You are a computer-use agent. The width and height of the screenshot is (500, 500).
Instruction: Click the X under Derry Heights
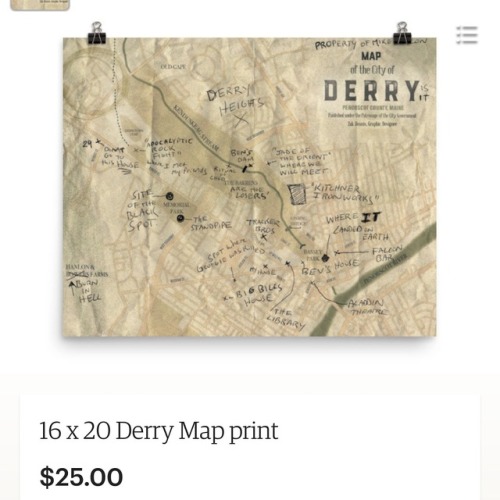(241, 120)
